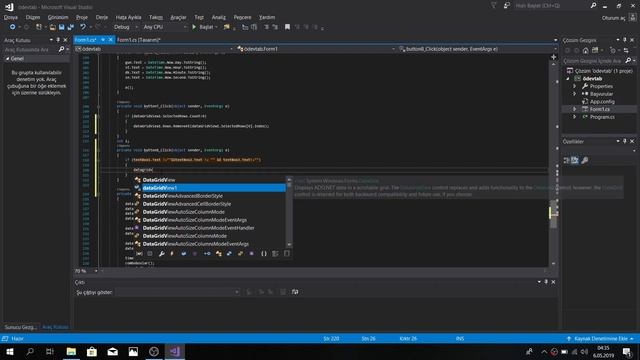Open File Explorer from the Windows taskbar

tap(71, 351)
